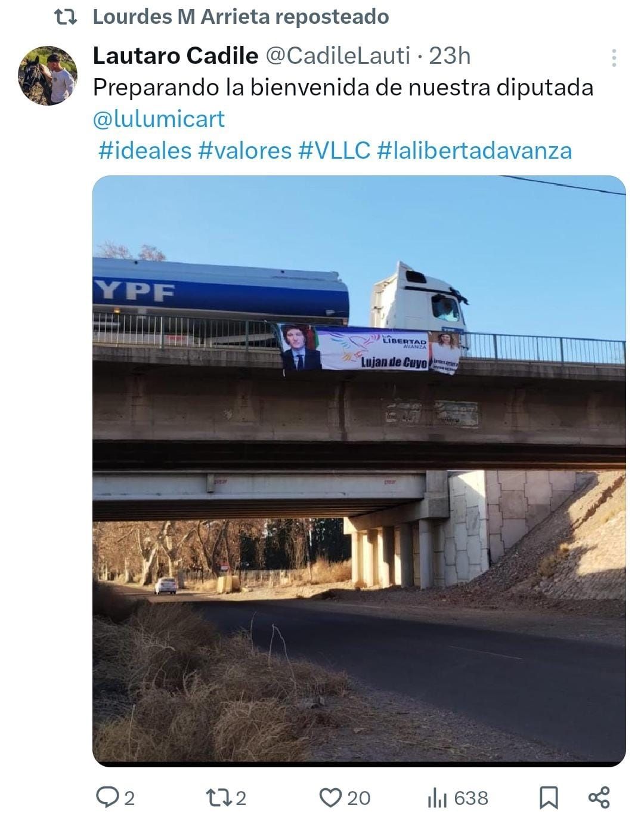Like the tweet with heart icon
The width and height of the screenshot is (644, 821).
click(330, 798)
